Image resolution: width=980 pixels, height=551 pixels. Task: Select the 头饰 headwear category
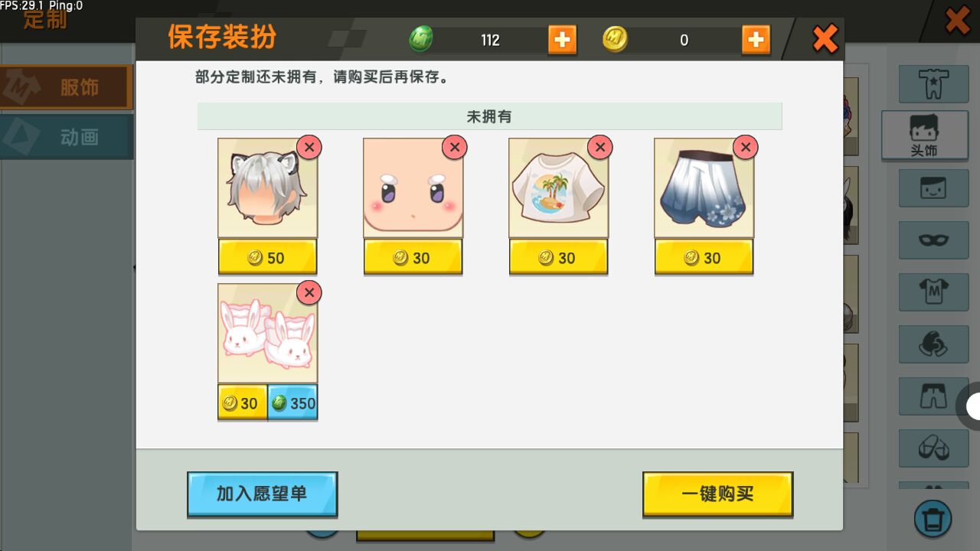point(923,135)
